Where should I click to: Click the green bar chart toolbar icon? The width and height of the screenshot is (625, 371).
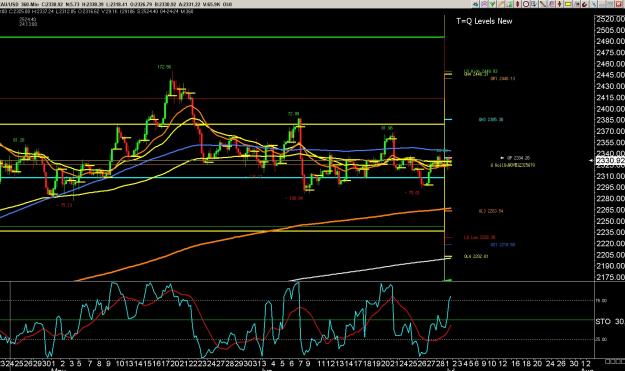point(509,4)
